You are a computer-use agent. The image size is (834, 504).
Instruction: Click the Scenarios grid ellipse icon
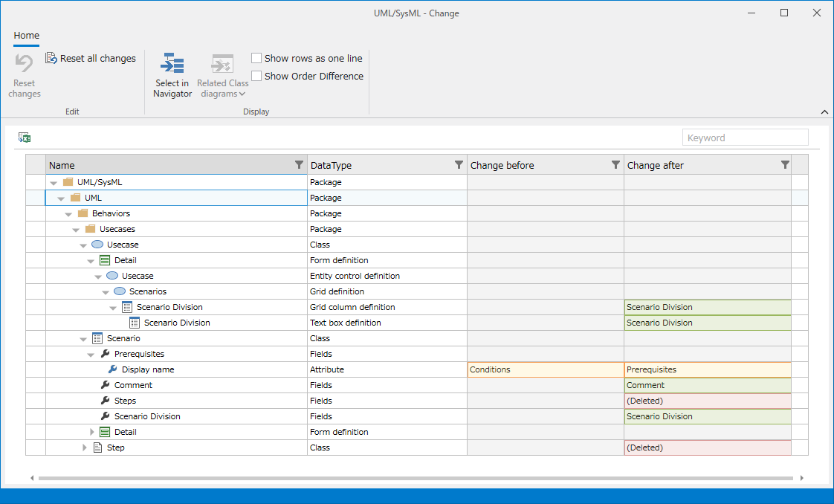tap(120, 291)
